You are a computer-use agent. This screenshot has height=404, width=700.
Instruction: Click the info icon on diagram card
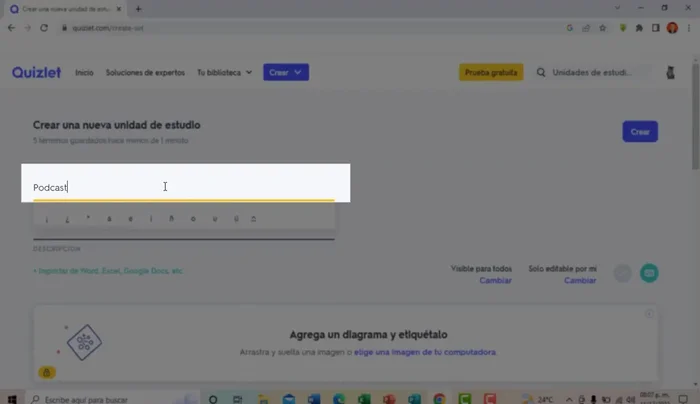[649, 314]
